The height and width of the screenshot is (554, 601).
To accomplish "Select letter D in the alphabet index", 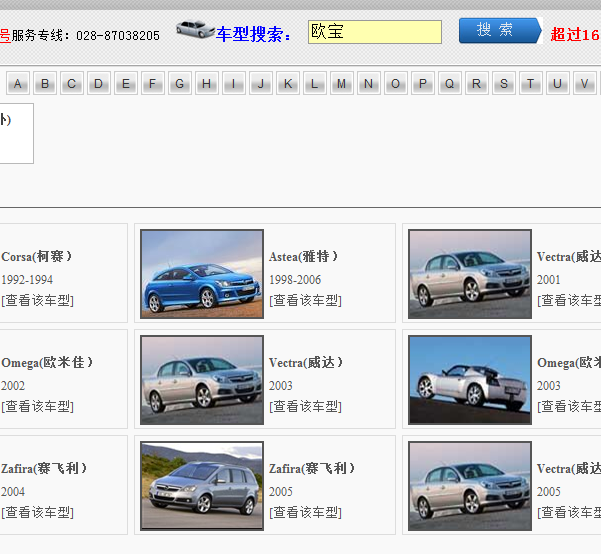I will coord(99,83).
